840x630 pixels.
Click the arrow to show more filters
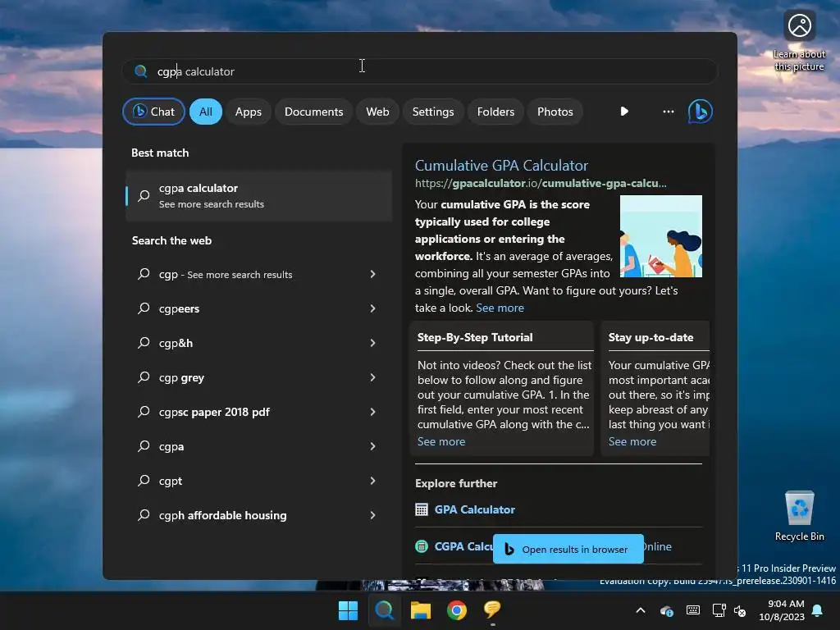point(624,112)
